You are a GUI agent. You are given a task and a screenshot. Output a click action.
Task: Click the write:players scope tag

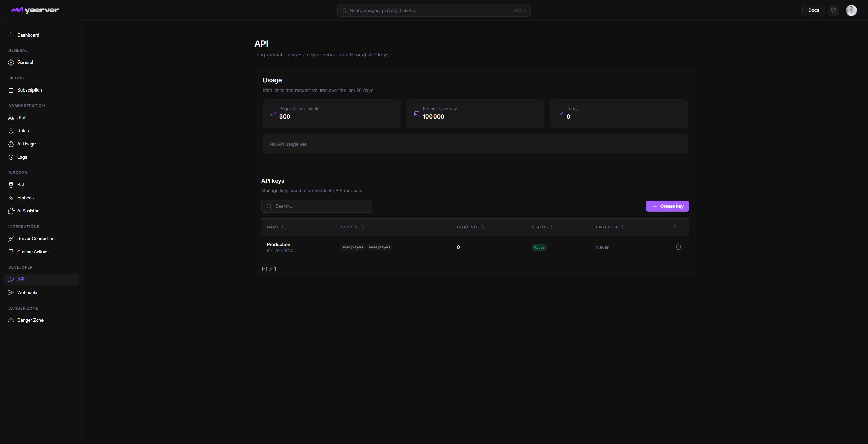[x=379, y=247]
